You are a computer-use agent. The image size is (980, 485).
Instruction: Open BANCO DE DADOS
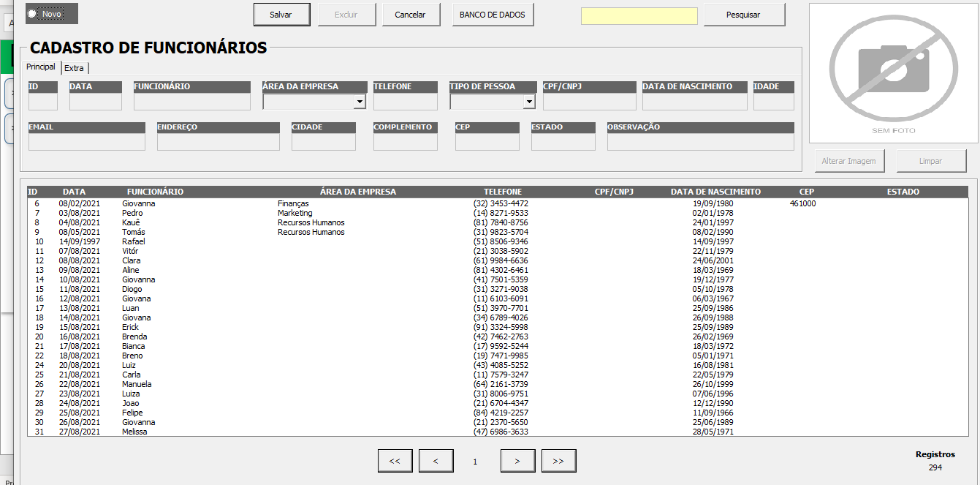(492, 15)
